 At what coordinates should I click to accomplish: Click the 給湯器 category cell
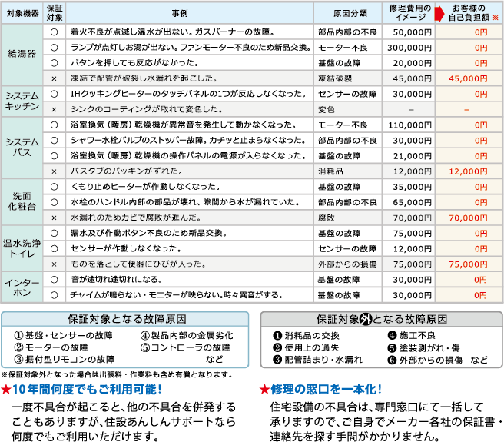click(x=22, y=55)
